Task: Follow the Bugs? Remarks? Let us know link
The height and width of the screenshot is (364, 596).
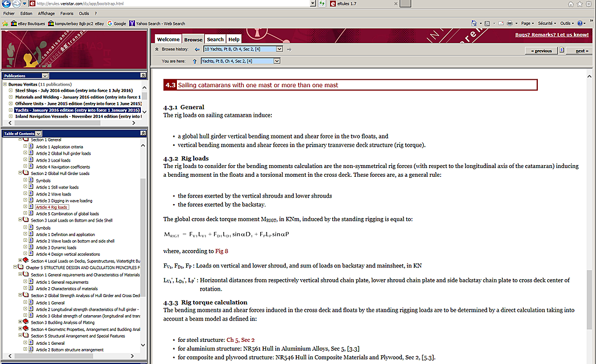Action: [x=552, y=34]
